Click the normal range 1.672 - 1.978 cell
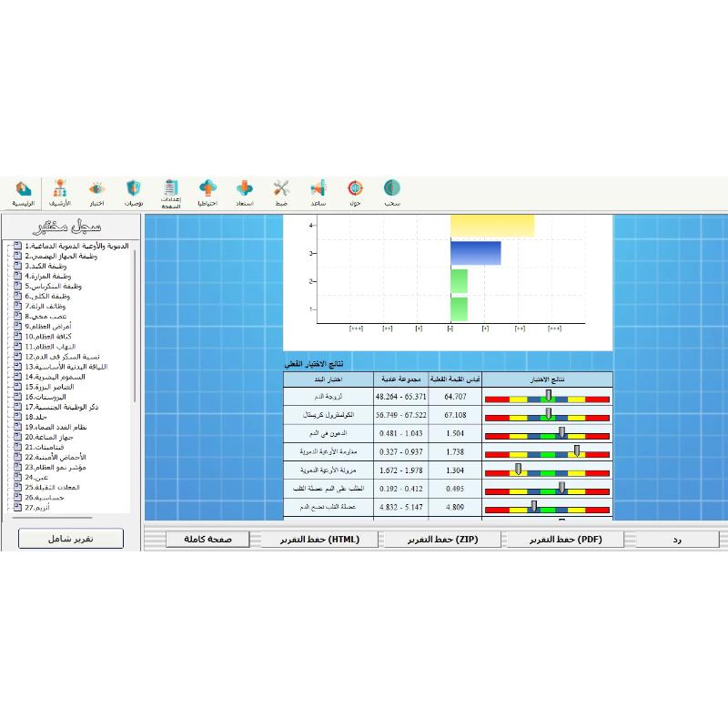This screenshot has height=728, width=728. coord(401,470)
